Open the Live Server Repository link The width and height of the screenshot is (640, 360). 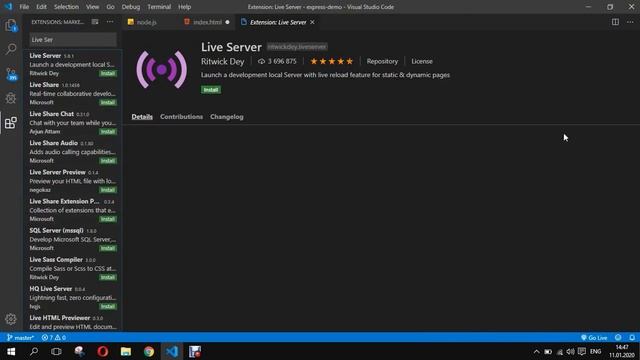382,61
